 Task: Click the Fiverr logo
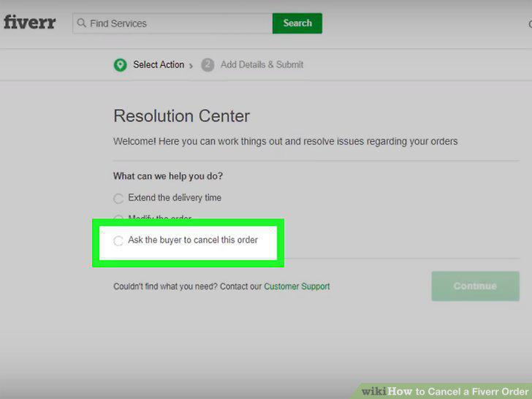[29, 23]
